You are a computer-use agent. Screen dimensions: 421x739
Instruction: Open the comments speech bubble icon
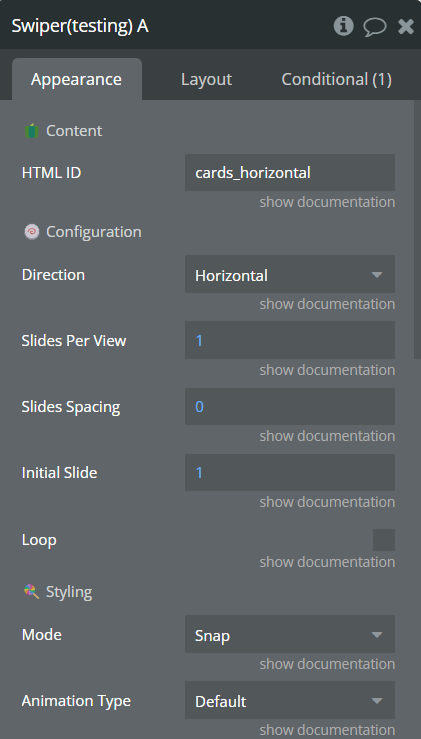point(375,27)
